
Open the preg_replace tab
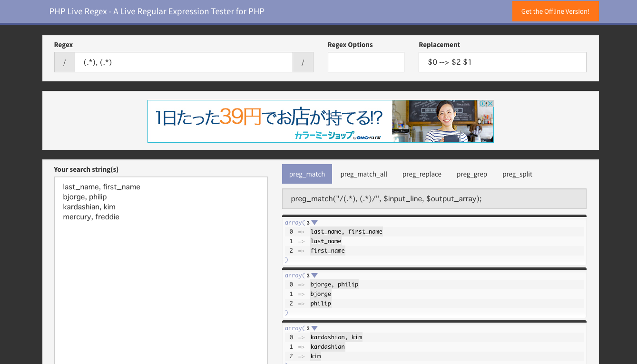coord(422,174)
